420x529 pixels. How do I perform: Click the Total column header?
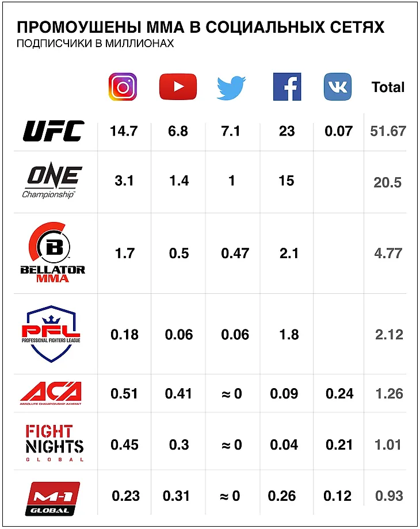388,87
